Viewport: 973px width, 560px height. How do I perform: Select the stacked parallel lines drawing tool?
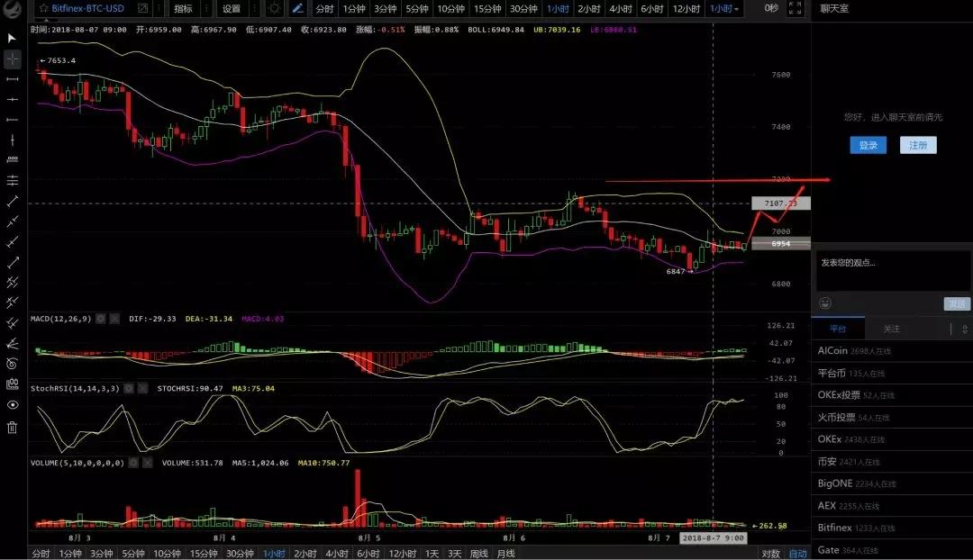click(x=12, y=180)
